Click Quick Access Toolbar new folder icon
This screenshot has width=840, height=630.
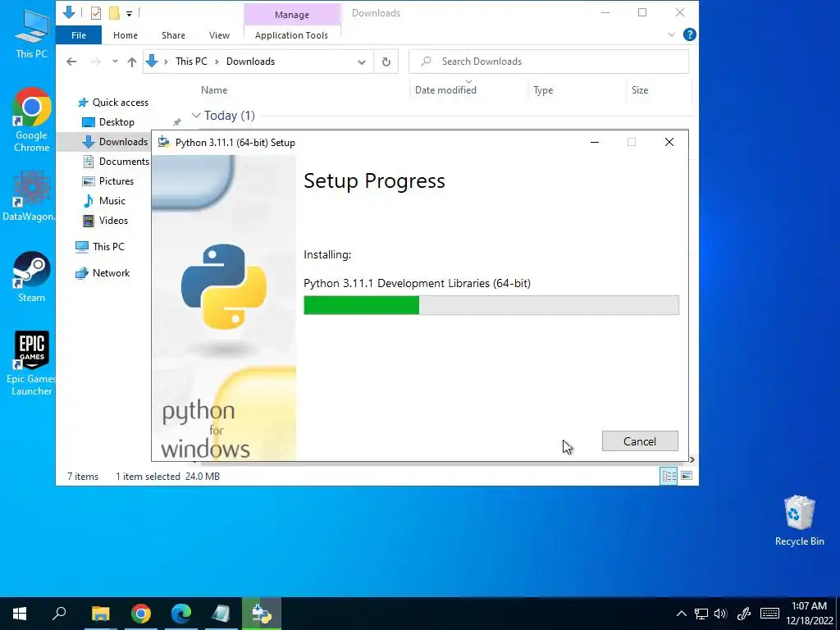pos(114,13)
